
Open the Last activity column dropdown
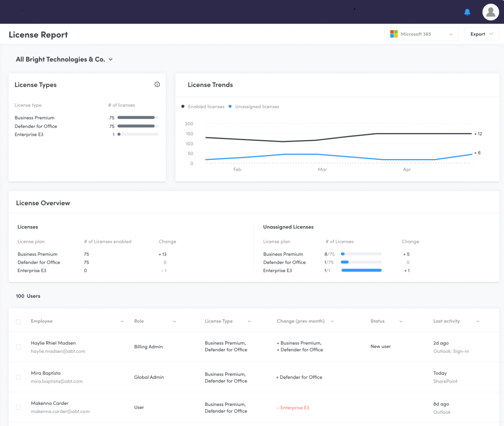click(x=478, y=321)
